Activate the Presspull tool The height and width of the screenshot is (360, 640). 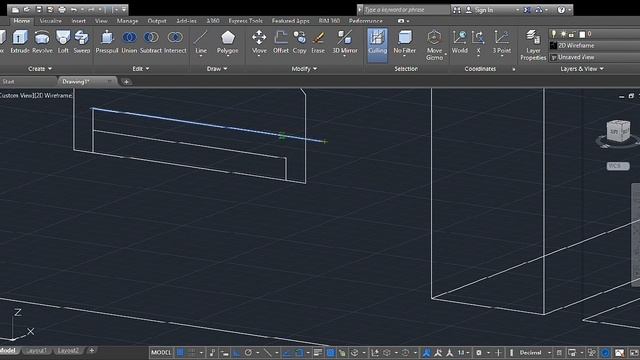pos(107,42)
